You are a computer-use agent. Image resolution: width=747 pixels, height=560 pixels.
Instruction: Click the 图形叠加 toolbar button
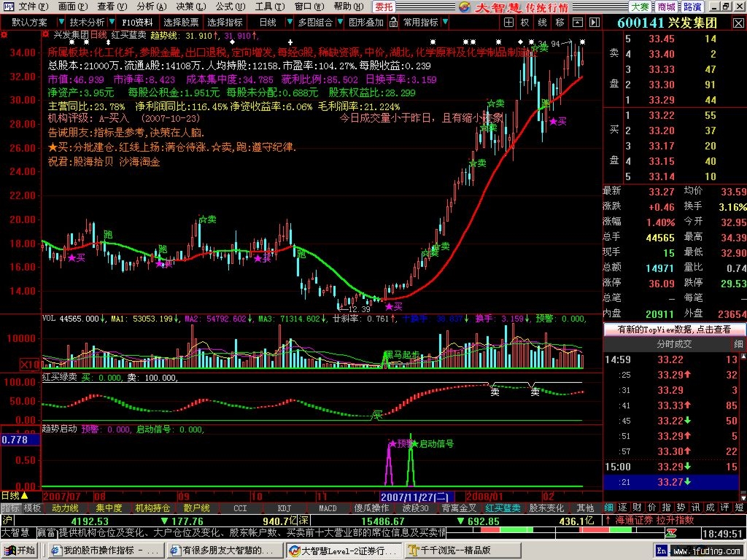point(366,23)
